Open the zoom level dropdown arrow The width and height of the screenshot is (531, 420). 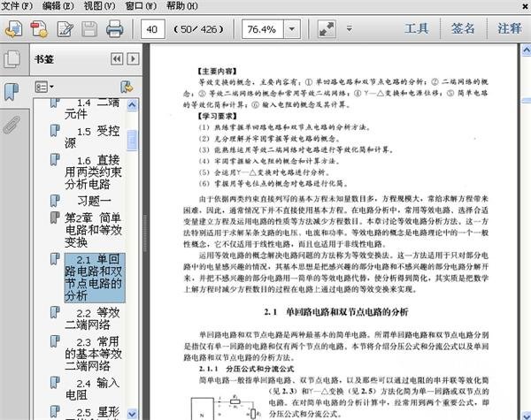click(292, 29)
